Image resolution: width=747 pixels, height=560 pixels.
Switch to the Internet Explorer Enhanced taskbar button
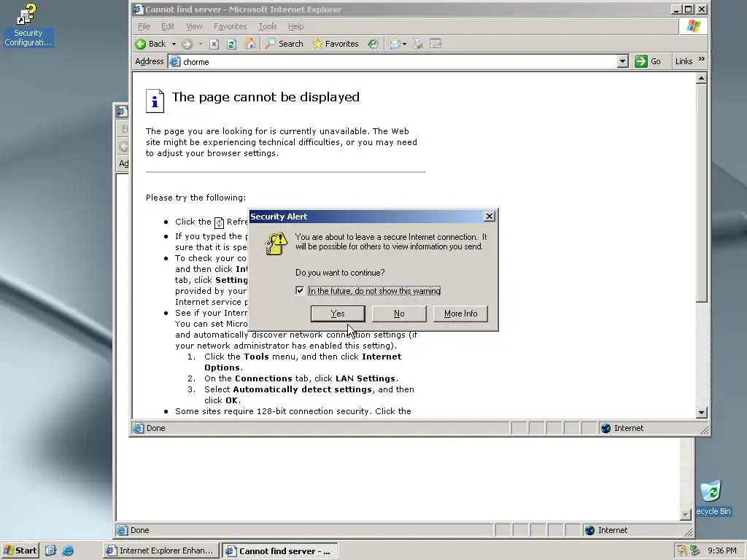pyautogui.click(x=161, y=551)
